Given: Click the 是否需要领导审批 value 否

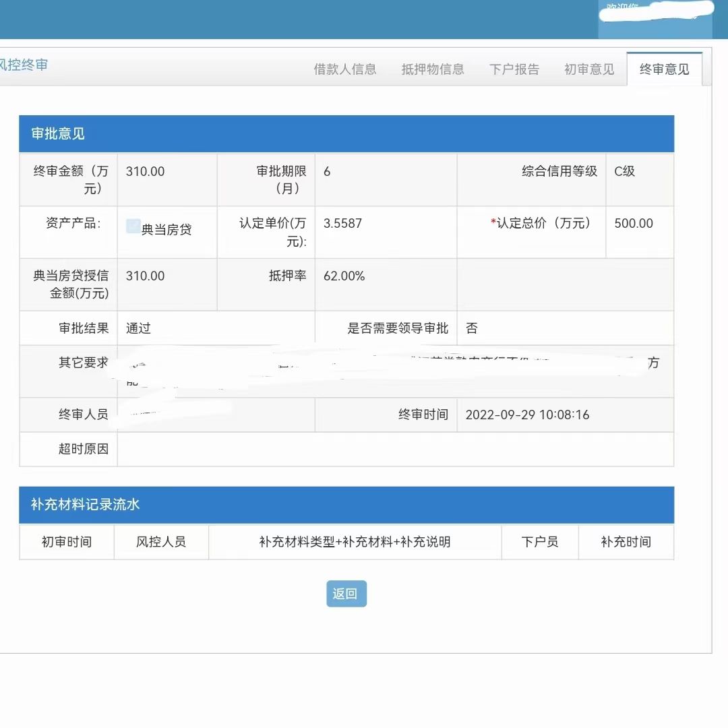Looking at the screenshot, I should pos(472,328).
